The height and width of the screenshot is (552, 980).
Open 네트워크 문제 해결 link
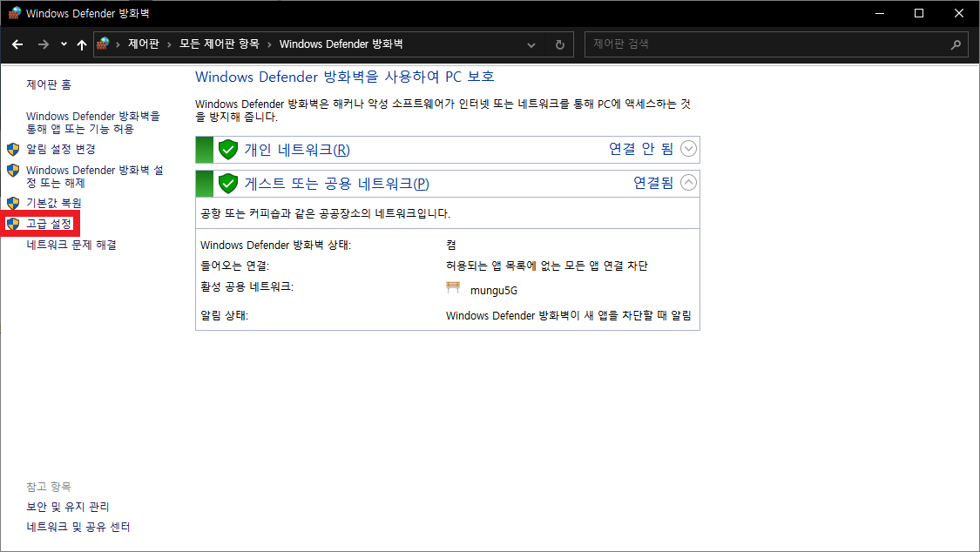coord(71,245)
